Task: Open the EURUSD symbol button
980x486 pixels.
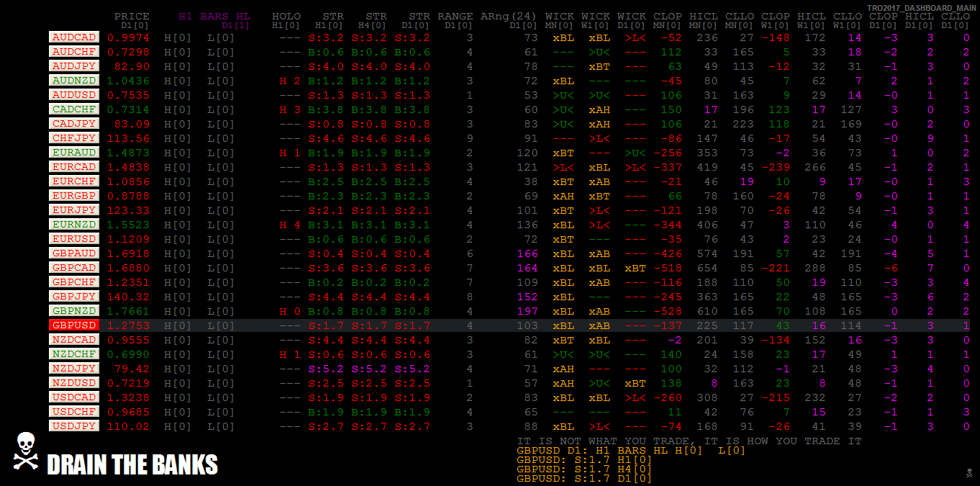Action: click(x=74, y=238)
